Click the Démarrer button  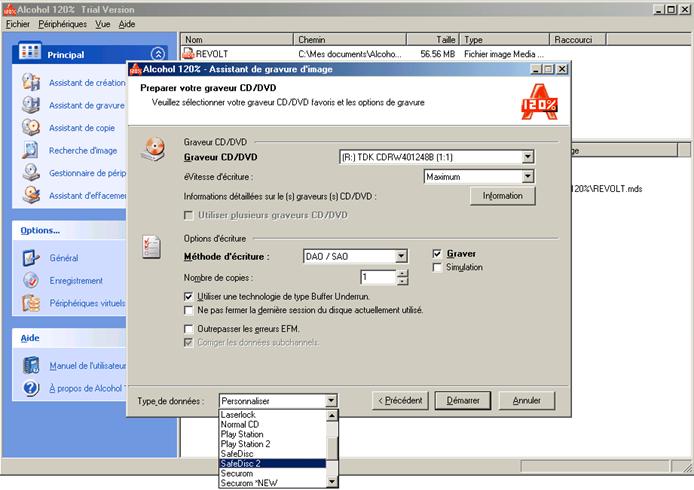[x=463, y=401]
